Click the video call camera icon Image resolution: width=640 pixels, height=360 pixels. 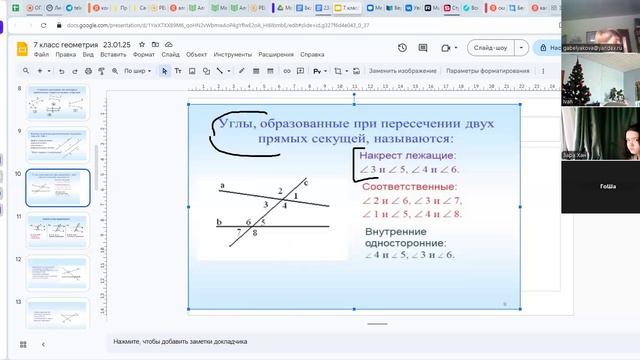[445, 48]
